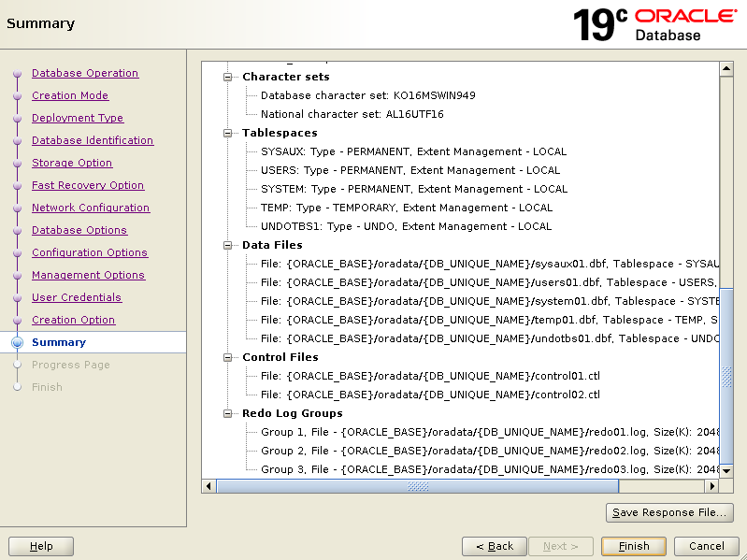This screenshot has width=747, height=560.
Task: Collapse the Redo Log Groups node
Action: [228, 413]
